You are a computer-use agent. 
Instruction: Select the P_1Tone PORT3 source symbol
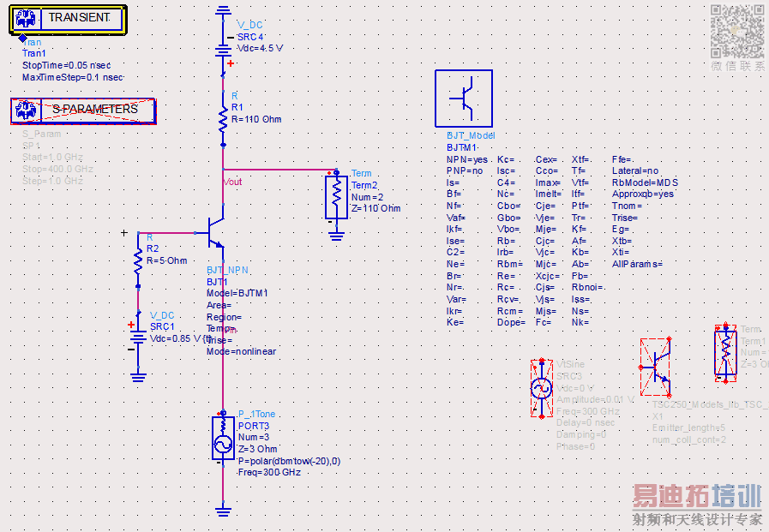pos(223,438)
